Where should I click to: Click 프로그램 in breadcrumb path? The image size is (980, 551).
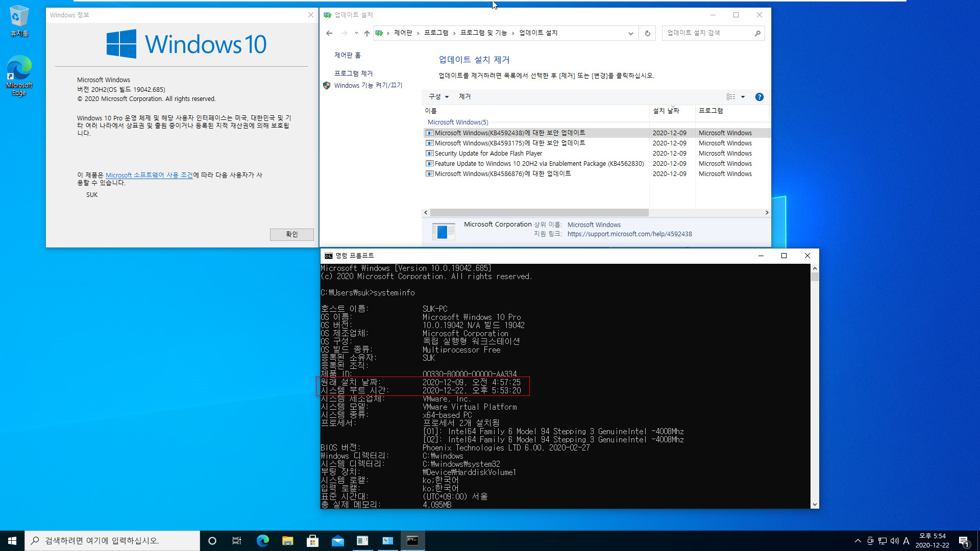(436, 33)
